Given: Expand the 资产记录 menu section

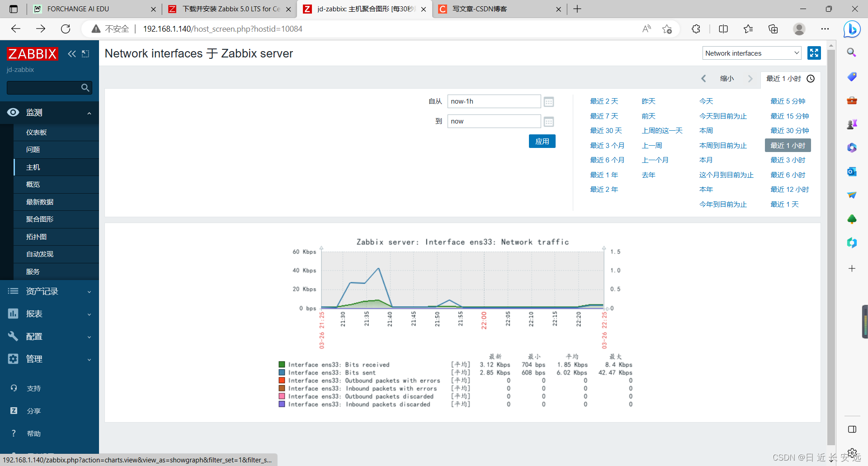Looking at the screenshot, I should [x=50, y=291].
